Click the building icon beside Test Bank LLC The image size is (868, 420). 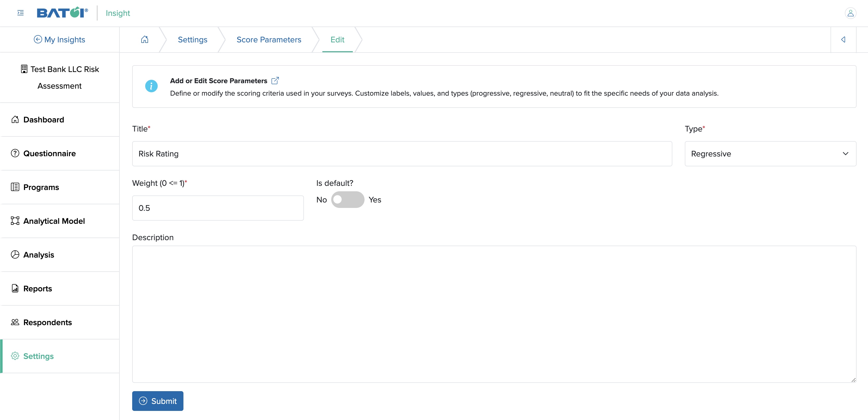(x=24, y=69)
